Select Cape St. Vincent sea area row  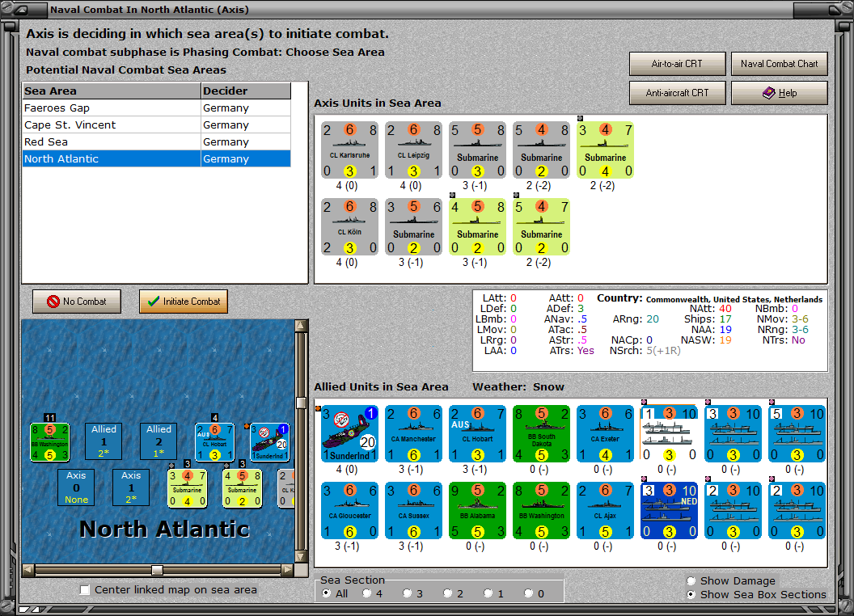tap(157, 124)
